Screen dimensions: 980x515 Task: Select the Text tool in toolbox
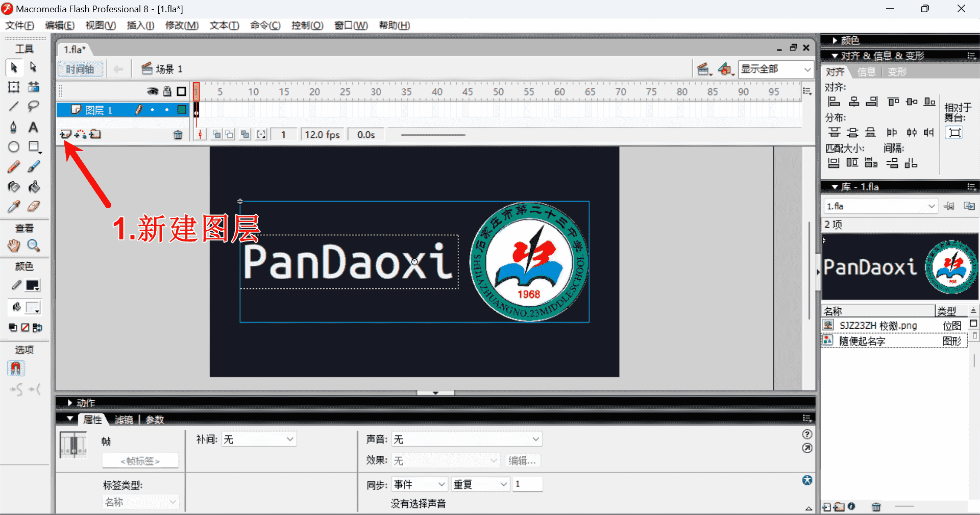[x=33, y=127]
